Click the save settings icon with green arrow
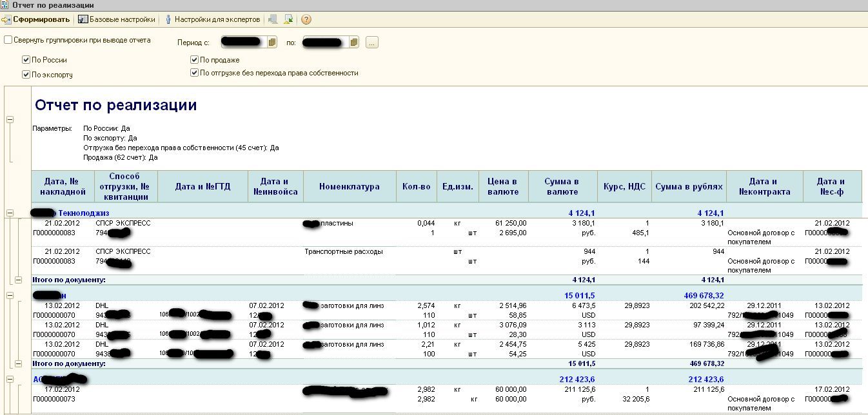868x415 pixels. 288,19
